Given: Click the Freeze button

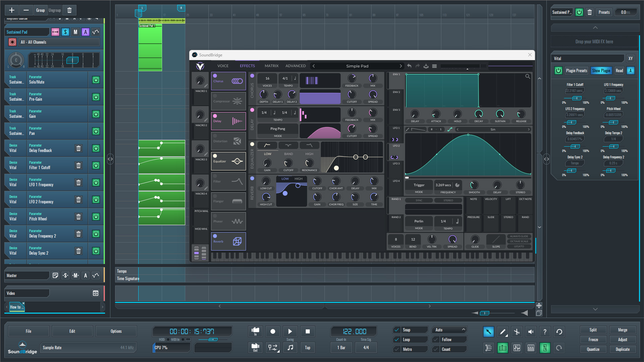Looking at the screenshot, I should coord(593,340).
